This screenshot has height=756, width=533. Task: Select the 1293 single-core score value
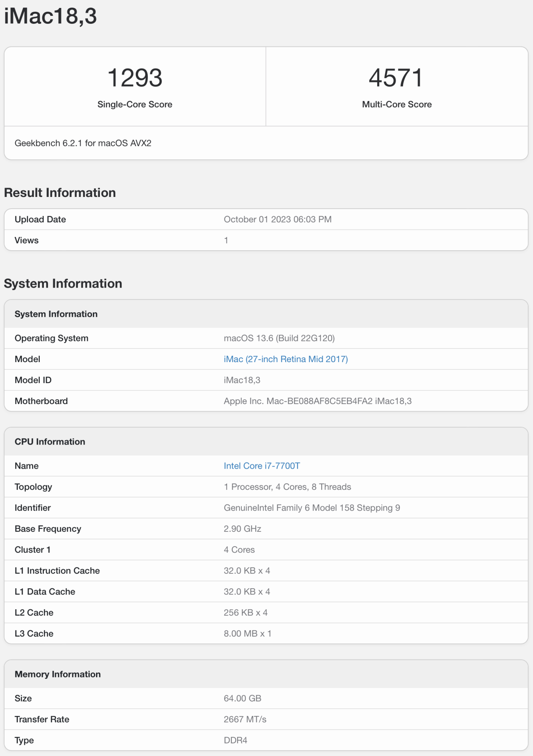[x=135, y=78]
